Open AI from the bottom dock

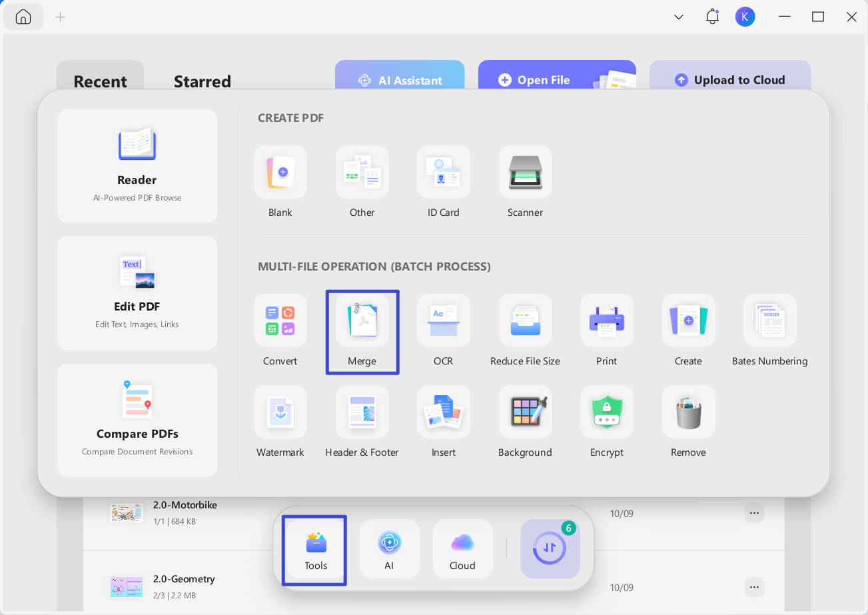pyautogui.click(x=389, y=549)
